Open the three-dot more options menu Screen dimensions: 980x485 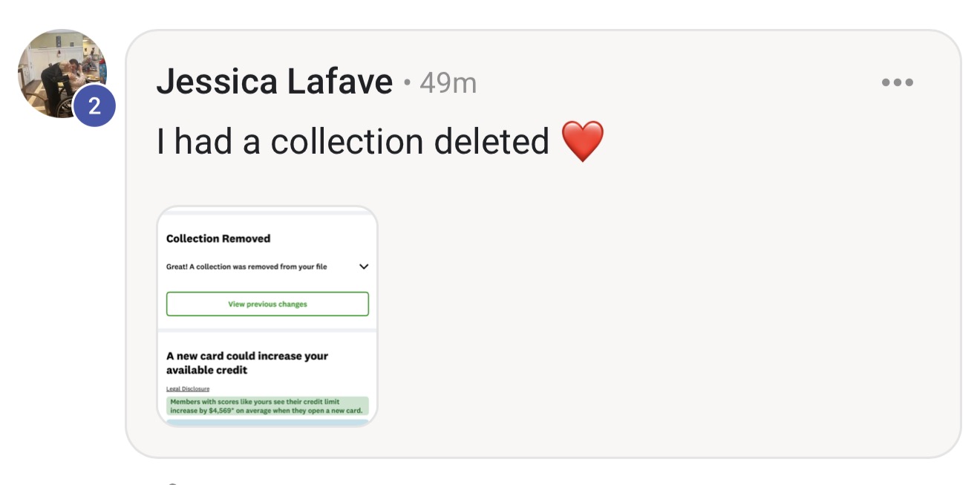[x=897, y=82]
